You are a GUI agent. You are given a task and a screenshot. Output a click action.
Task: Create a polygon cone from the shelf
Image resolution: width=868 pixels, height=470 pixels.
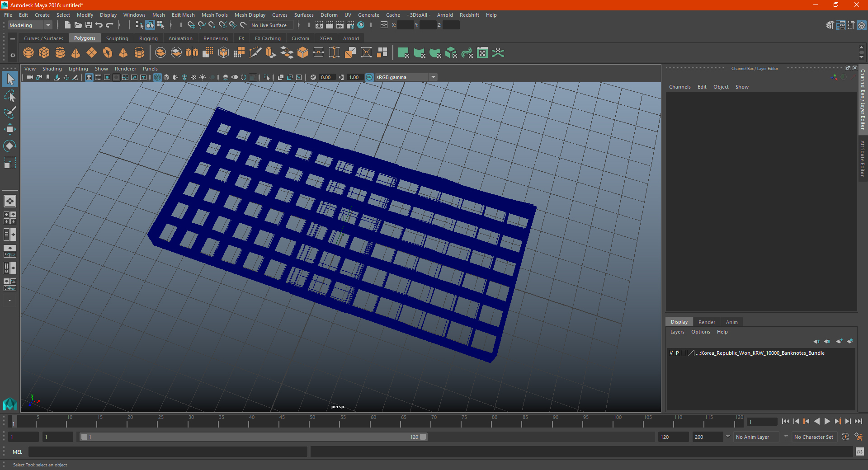tap(76, 53)
